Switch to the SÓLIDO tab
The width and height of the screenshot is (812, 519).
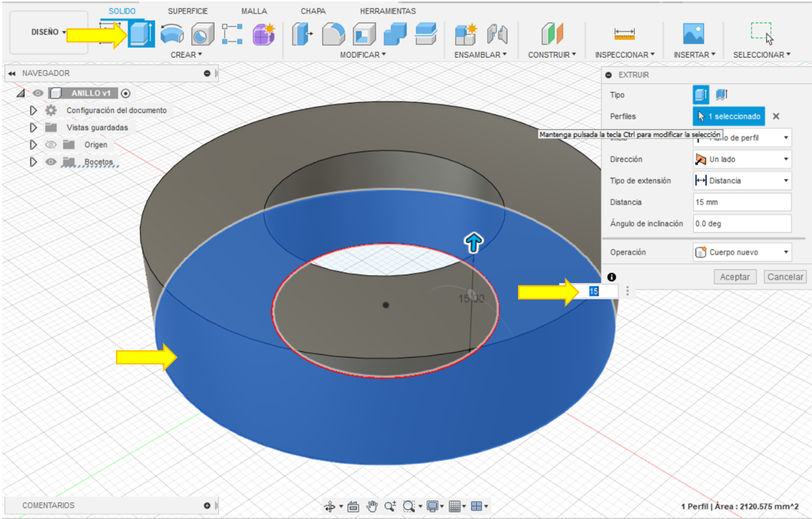pyautogui.click(x=123, y=11)
